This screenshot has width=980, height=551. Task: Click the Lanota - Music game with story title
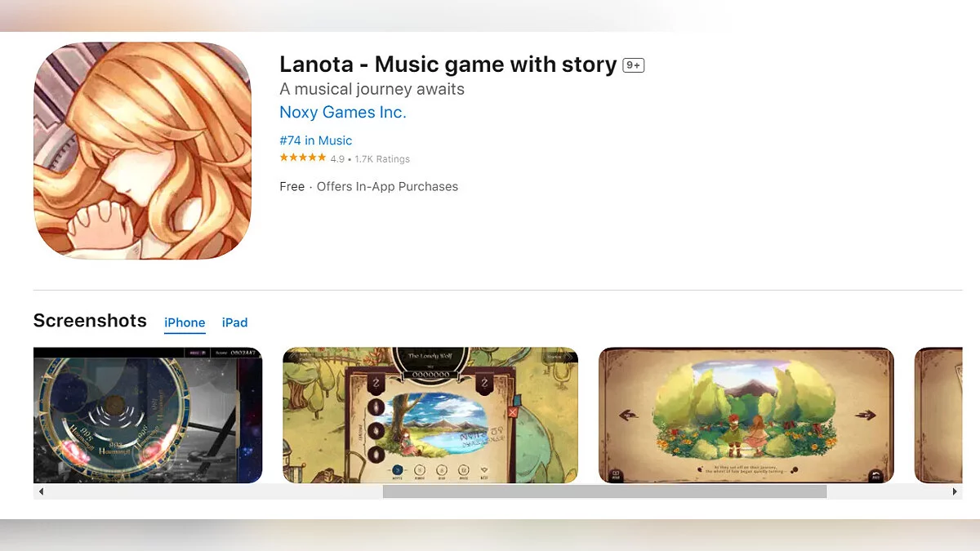448,64
